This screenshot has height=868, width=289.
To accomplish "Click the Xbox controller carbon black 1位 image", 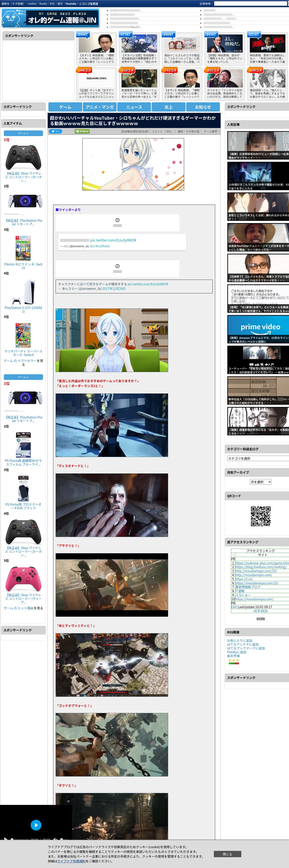I will [x=23, y=157].
